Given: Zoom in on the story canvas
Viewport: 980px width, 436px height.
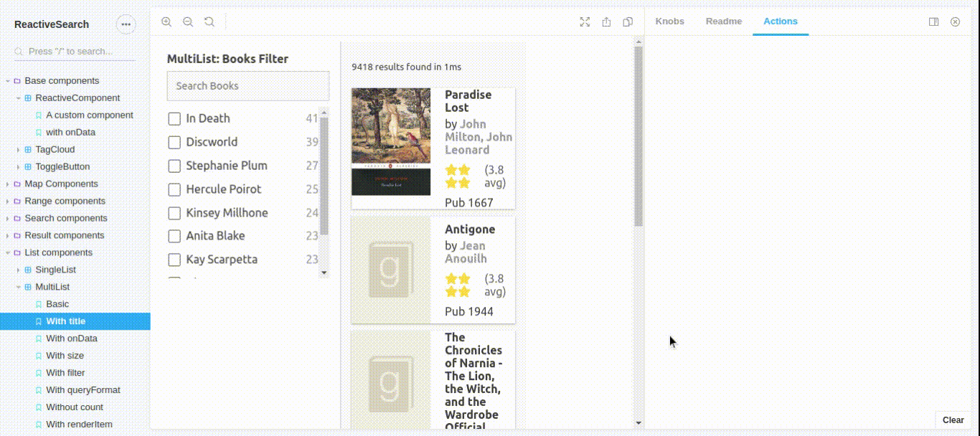Looking at the screenshot, I should [166, 22].
